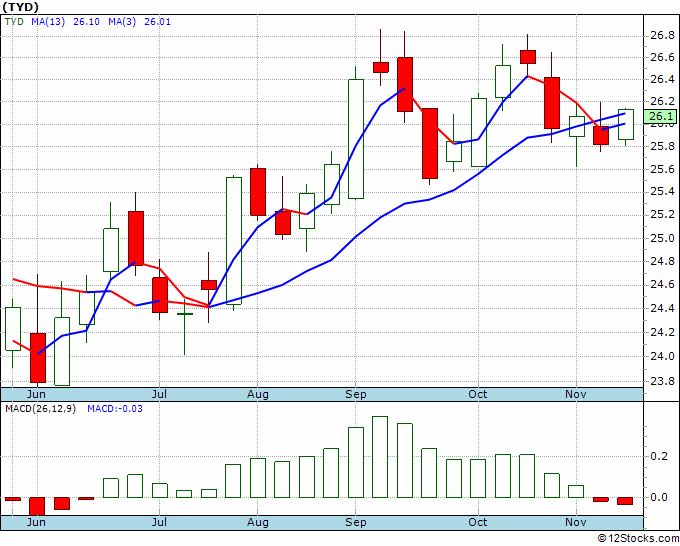
Task: Select Nov on the MACD panel time axis
Action: (576, 522)
